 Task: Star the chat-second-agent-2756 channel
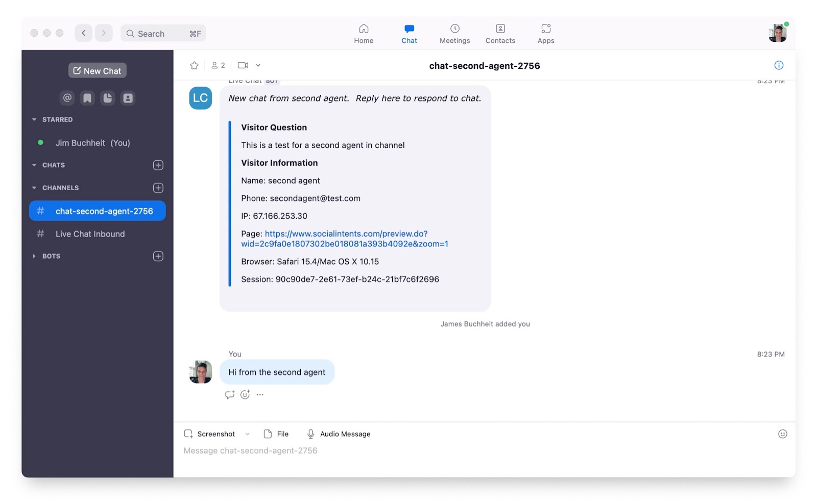(194, 65)
